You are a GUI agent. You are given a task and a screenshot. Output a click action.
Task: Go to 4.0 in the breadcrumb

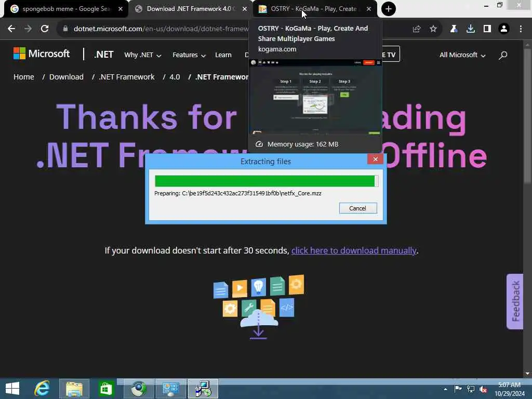click(175, 77)
